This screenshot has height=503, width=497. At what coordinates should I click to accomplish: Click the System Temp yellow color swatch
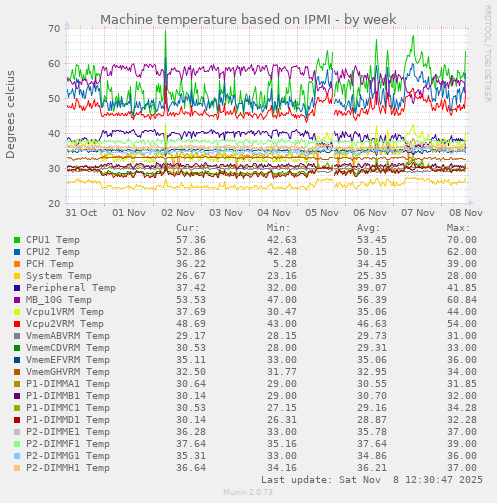coord(17,276)
